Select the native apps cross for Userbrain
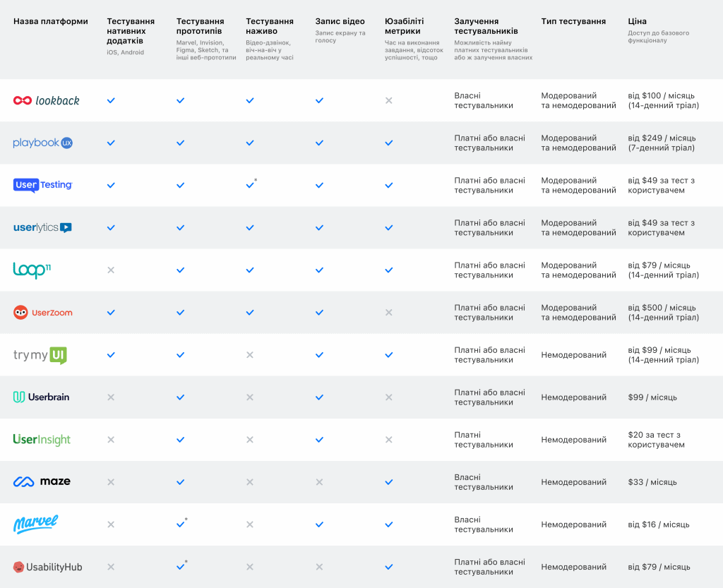This screenshot has height=588, width=723. coord(111,397)
